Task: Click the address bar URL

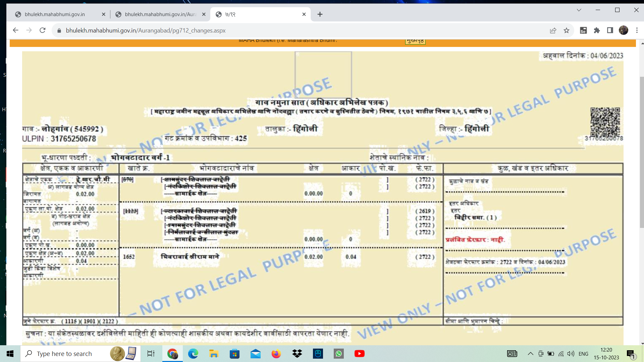Action: [146, 31]
